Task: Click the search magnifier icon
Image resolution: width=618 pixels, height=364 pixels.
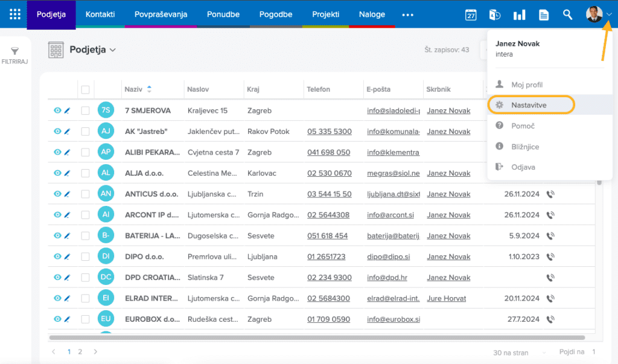Action: [x=567, y=15]
